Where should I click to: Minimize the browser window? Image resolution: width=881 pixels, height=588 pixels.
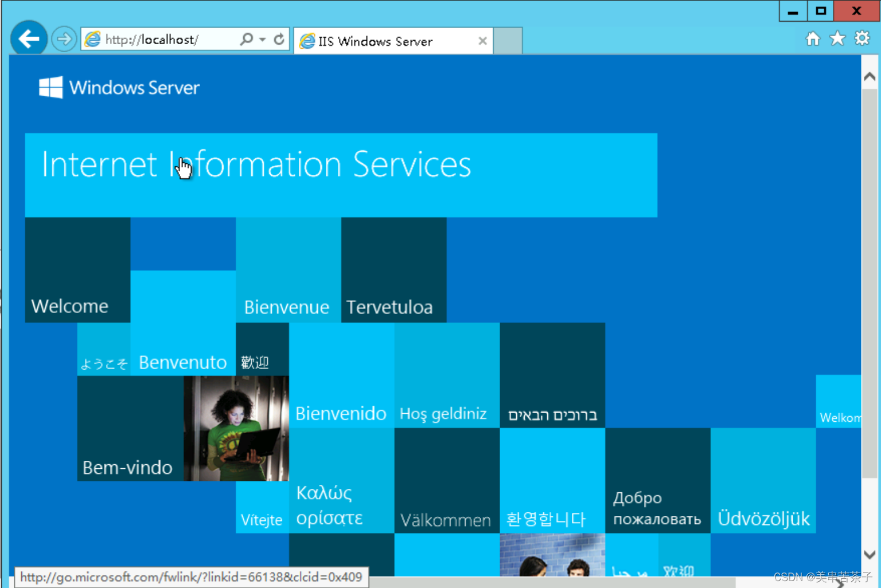[793, 11]
